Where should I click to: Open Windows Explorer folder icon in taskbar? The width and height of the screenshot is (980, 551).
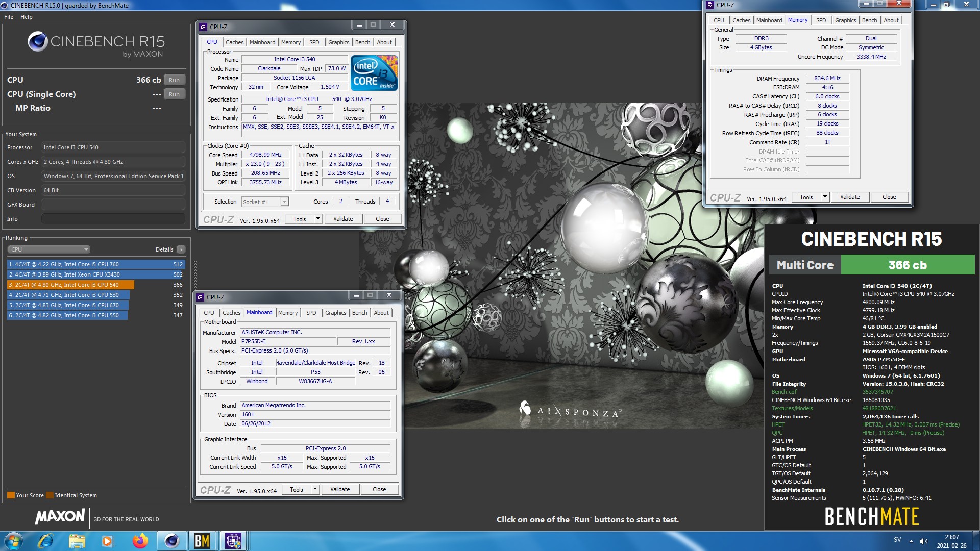coord(77,541)
